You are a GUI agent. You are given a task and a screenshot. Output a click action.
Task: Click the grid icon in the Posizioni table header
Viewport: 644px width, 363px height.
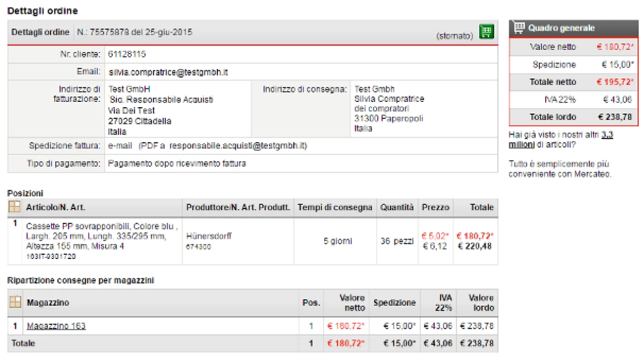[x=14, y=207]
